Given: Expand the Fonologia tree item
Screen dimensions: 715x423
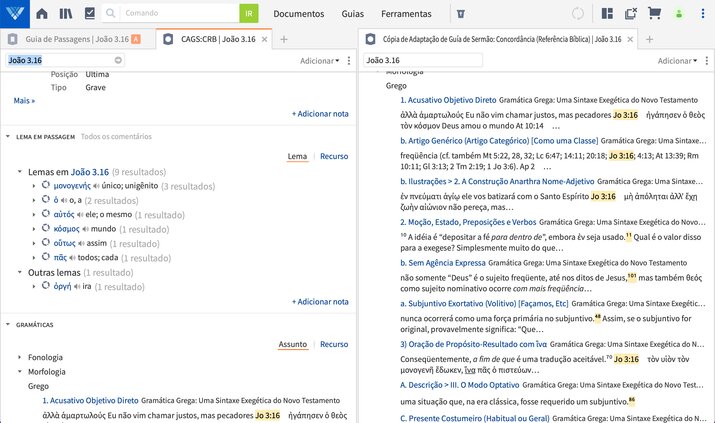Looking at the screenshot, I should 20,357.
